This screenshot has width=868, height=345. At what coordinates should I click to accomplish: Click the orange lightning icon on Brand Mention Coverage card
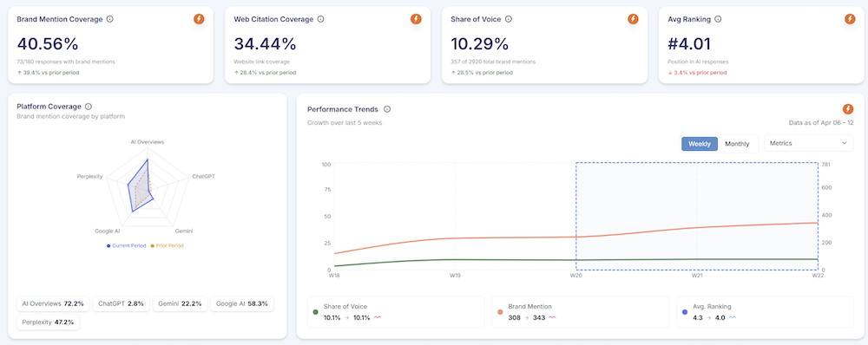199,19
